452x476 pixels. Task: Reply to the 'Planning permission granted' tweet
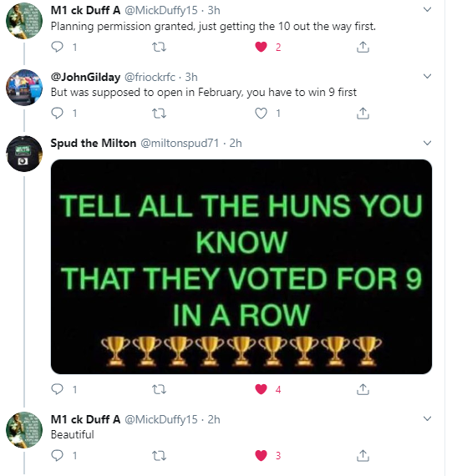(x=57, y=47)
